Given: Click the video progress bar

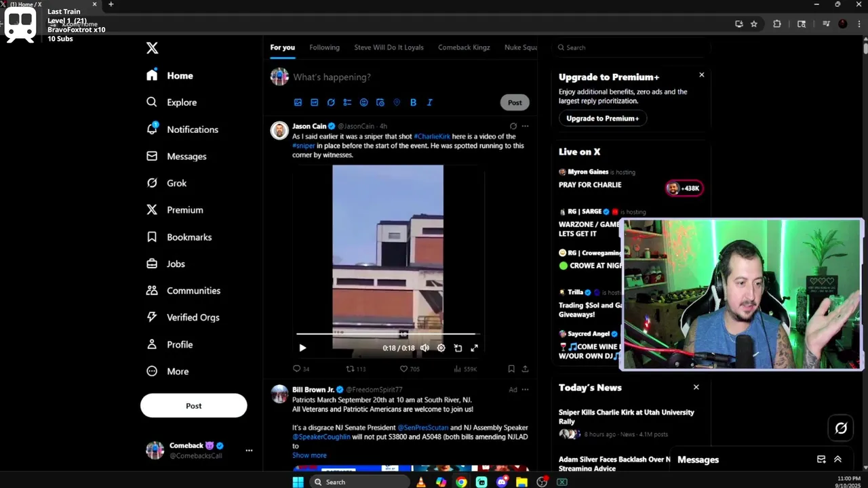Looking at the screenshot, I should click(388, 334).
